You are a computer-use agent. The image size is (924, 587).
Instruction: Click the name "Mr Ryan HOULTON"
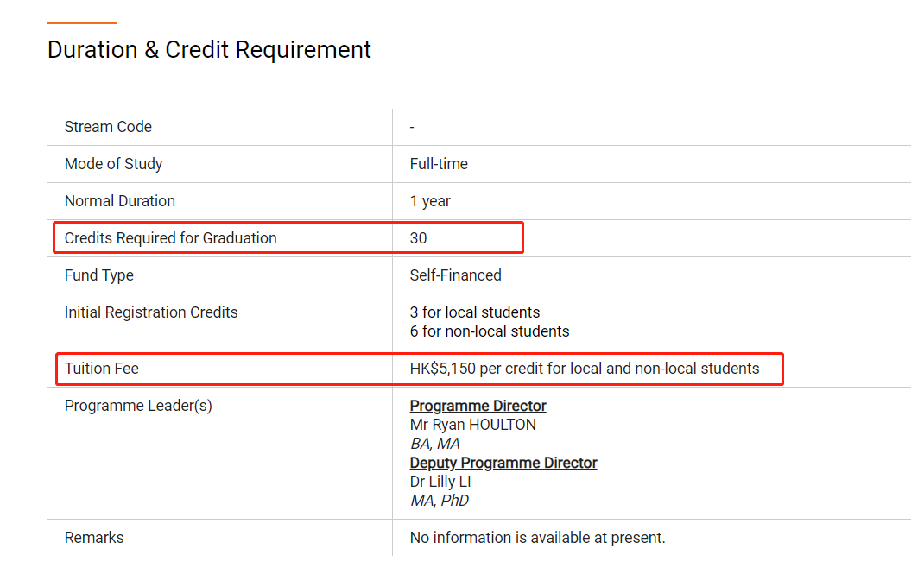pos(472,425)
